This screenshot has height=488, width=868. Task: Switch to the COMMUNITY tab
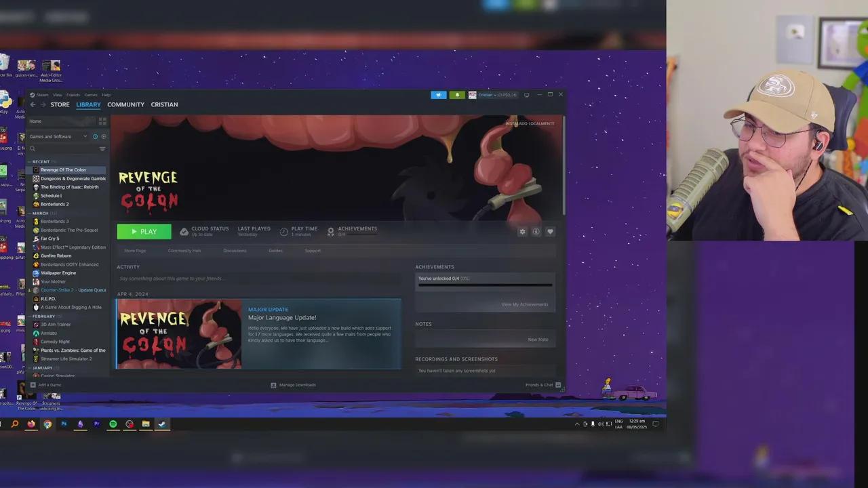pos(125,104)
